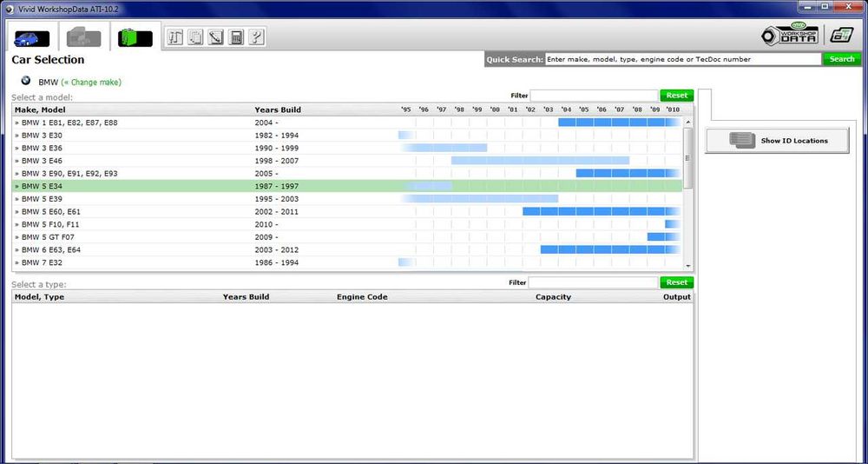The width and height of the screenshot is (868, 464).
Task: Click the model Filter input field
Action: click(594, 96)
